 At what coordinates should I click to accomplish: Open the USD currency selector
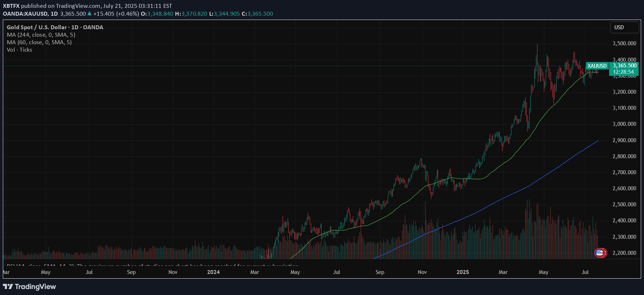coord(624,27)
